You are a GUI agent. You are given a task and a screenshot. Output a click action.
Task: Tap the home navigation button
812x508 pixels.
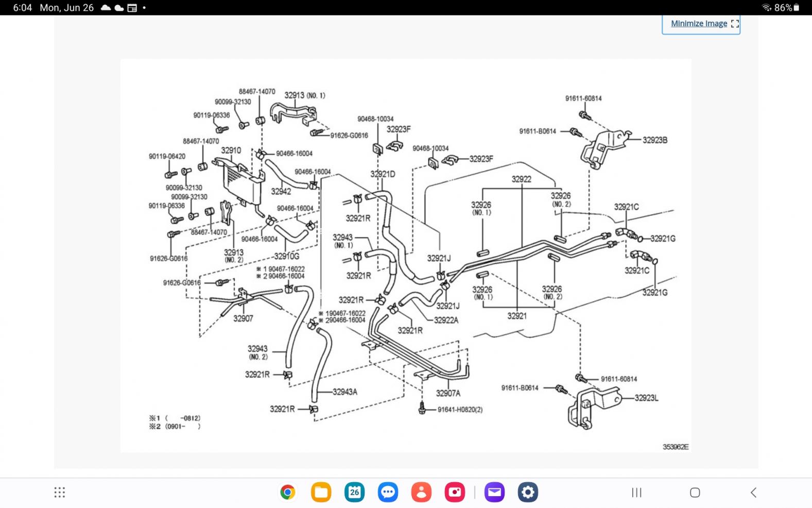pyautogui.click(x=695, y=493)
